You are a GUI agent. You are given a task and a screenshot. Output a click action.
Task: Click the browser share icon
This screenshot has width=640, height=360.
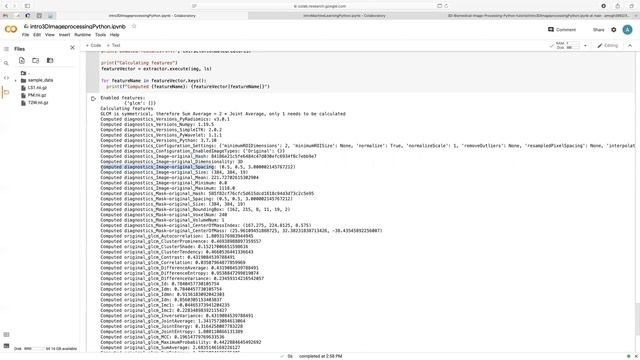(618, 6)
